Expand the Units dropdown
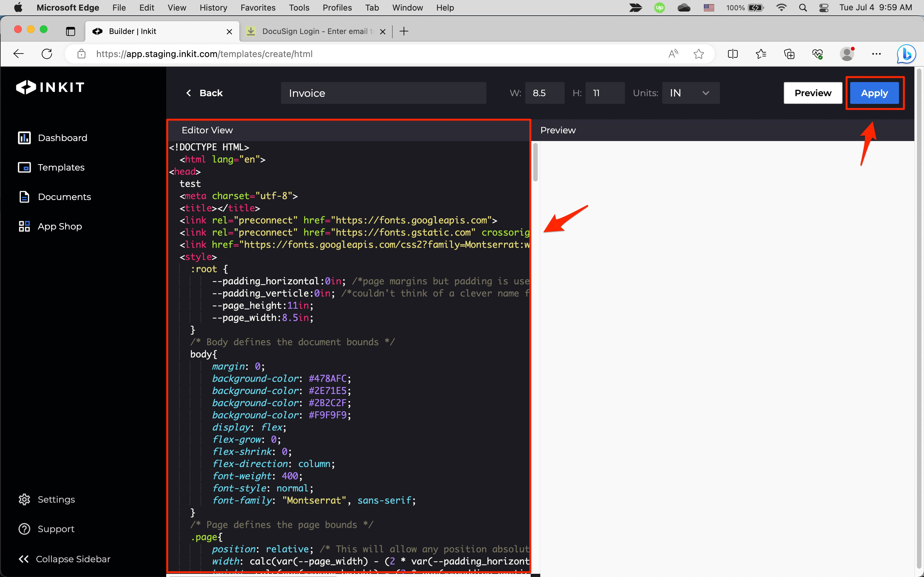Viewport: 924px width, 577px height. [x=690, y=93]
